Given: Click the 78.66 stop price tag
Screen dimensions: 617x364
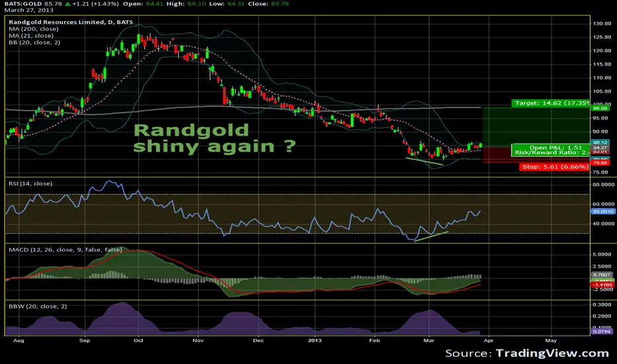Looking at the screenshot, I should click(600, 163).
